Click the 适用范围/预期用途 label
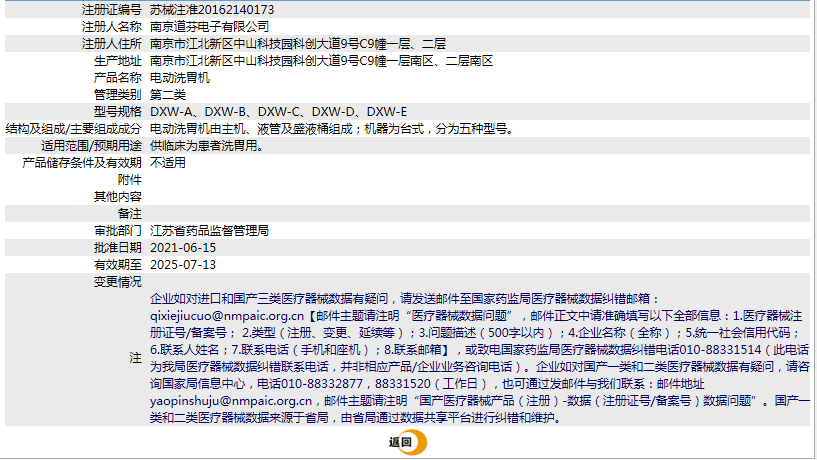This screenshot has width=817, height=460. tap(91, 146)
